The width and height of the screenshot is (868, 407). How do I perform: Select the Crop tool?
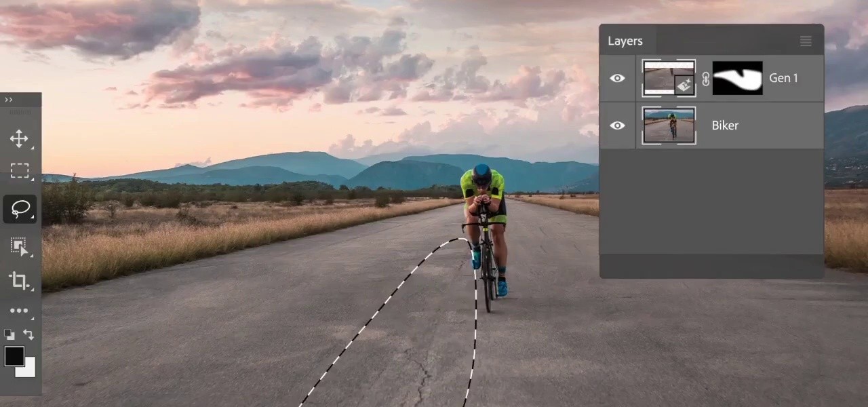click(x=19, y=280)
